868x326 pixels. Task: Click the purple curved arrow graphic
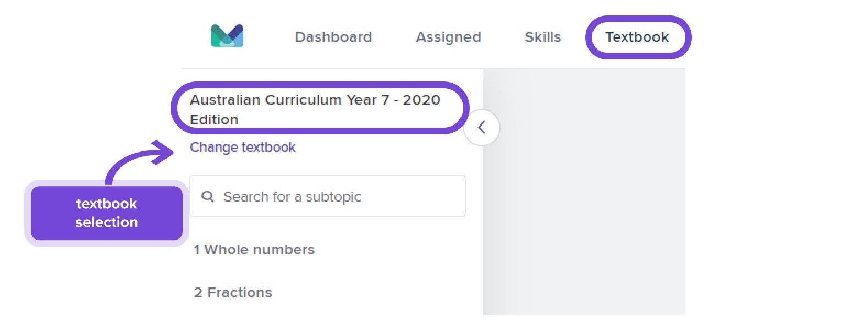(x=139, y=162)
